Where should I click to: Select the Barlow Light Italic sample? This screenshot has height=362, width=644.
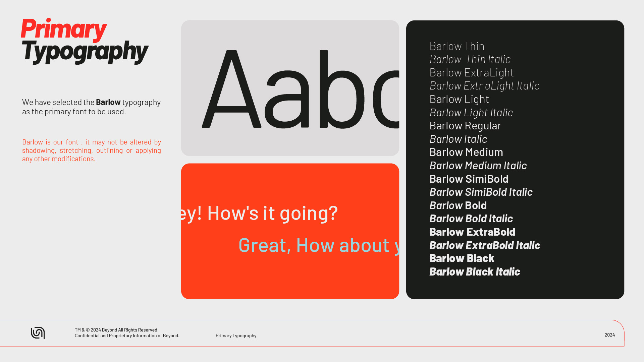(x=471, y=113)
